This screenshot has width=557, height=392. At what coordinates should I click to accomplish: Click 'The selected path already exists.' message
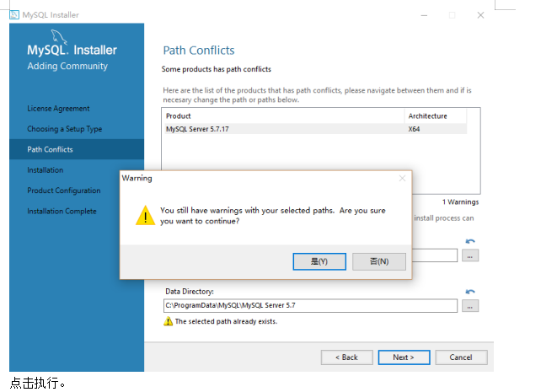click(227, 321)
